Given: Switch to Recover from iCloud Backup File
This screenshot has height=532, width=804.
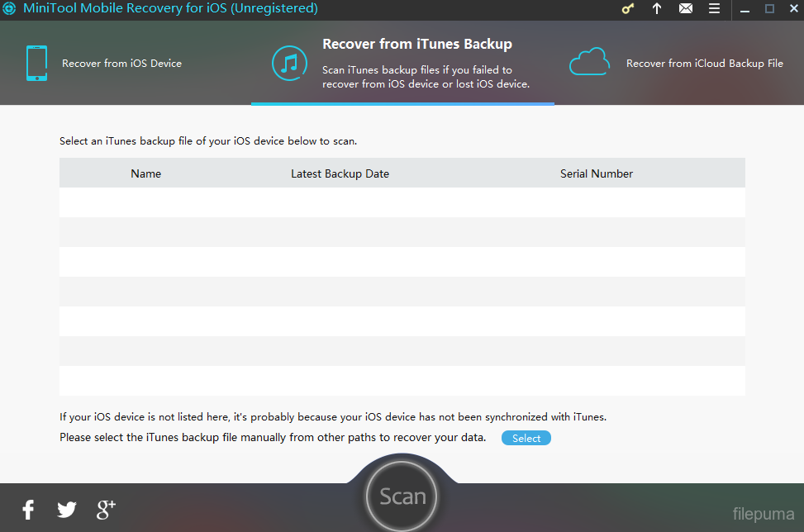Looking at the screenshot, I should [704, 64].
